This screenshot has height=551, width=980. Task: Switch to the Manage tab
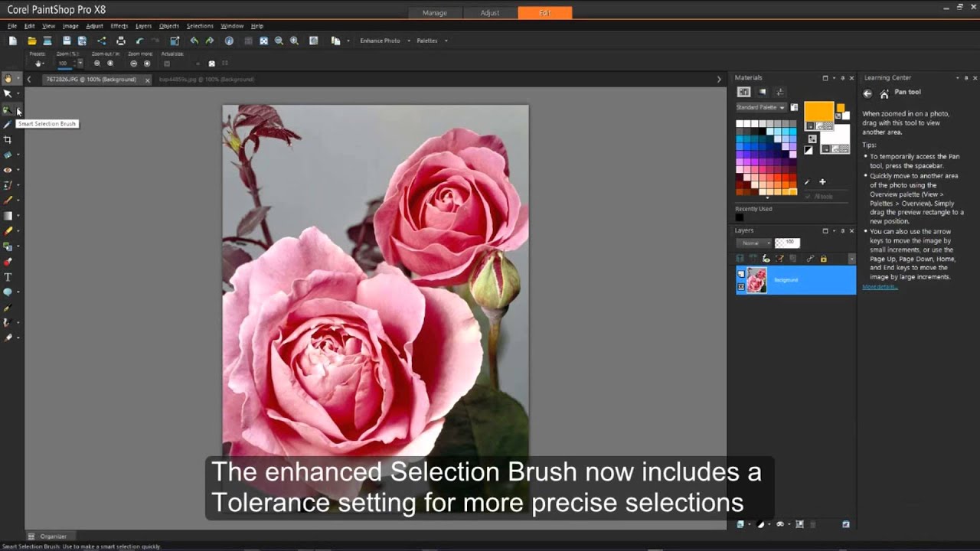[x=434, y=13]
